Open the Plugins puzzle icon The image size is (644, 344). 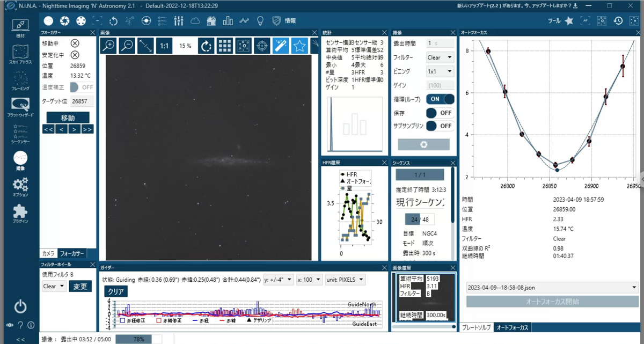20,213
